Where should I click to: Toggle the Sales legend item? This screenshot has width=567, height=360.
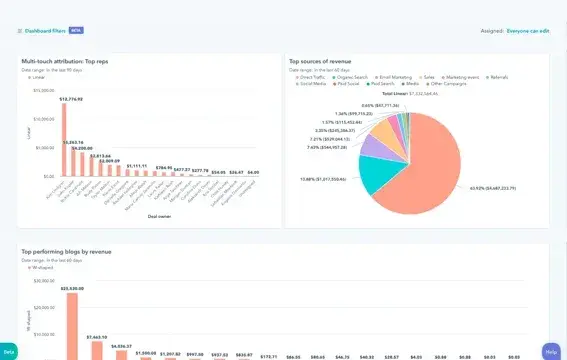pos(427,77)
